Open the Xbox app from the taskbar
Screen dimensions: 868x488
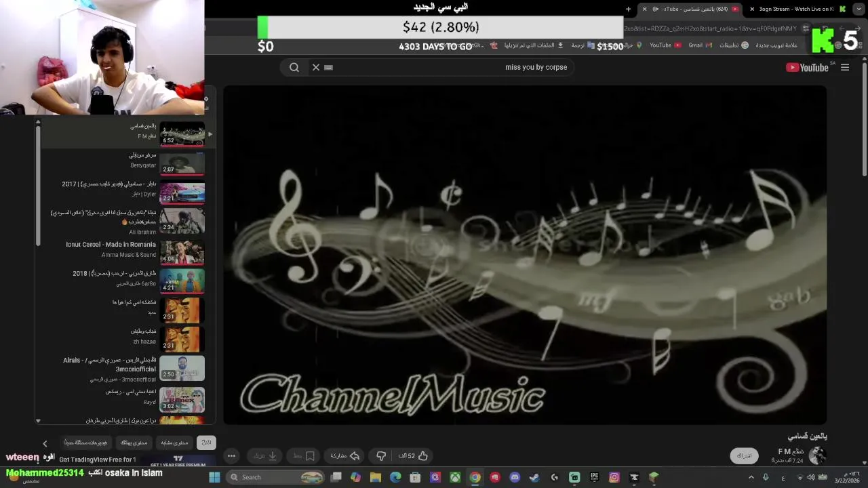tap(455, 477)
